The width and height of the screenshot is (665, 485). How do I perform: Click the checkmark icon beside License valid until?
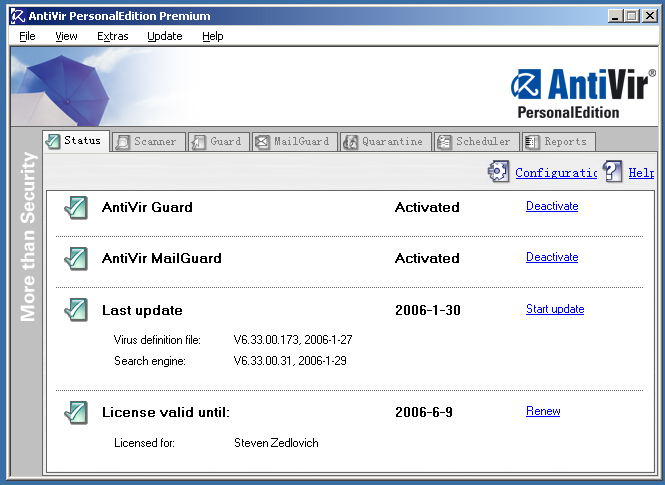[x=76, y=413]
